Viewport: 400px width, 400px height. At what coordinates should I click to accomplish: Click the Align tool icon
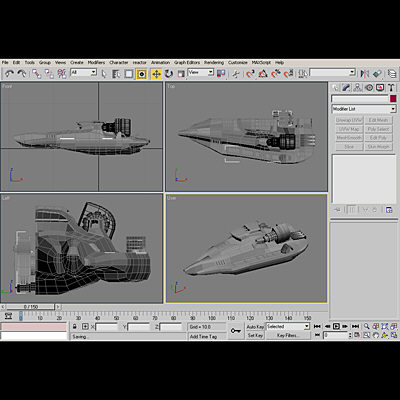[x=377, y=74]
